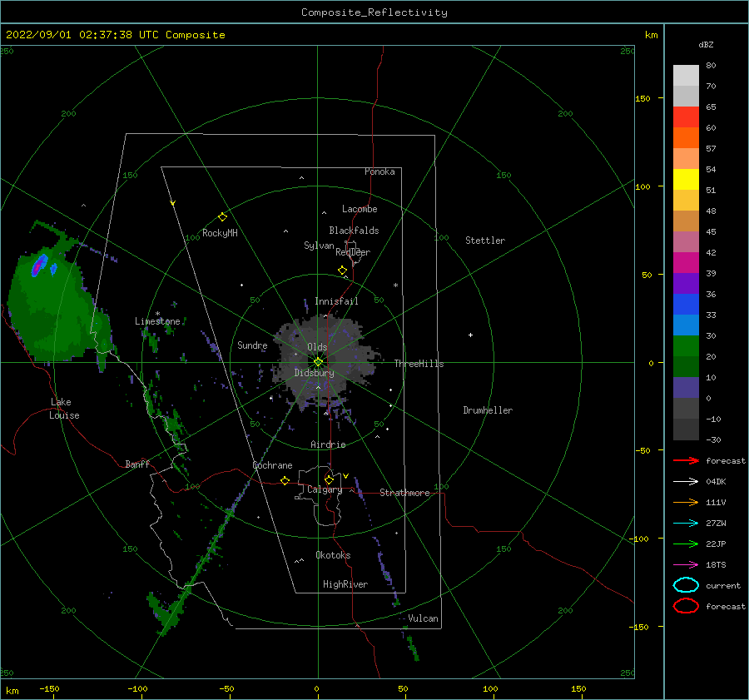Click the magenta 18TS arrow legend icon
This screenshot has height=700, width=749.
coord(686,565)
